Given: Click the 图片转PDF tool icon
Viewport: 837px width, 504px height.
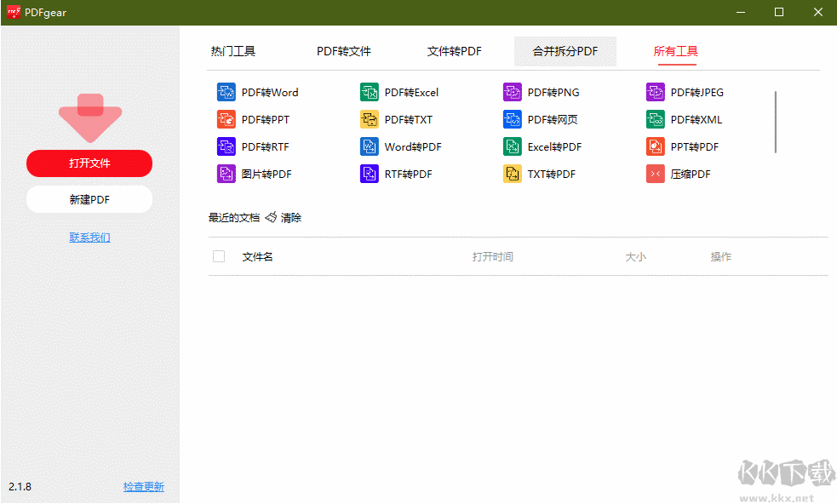Looking at the screenshot, I should point(226,174).
